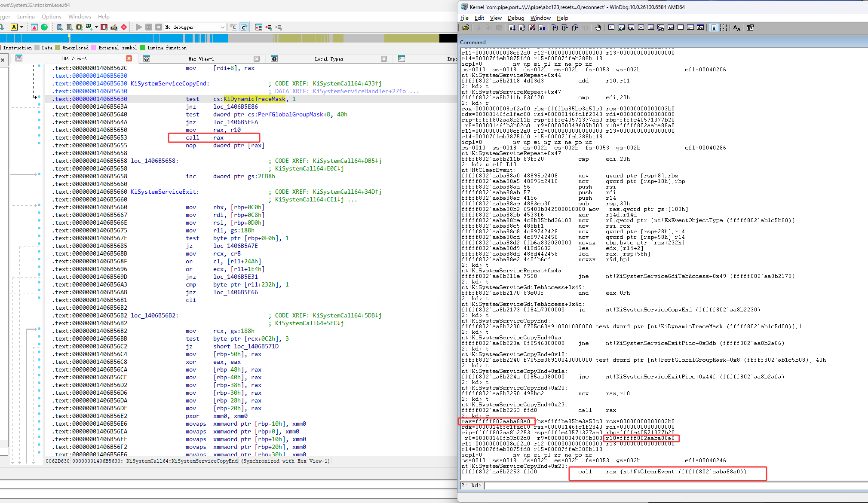Close the IDA View-A tab
Viewport: 868px width, 503px height.
pyautogui.click(x=129, y=58)
